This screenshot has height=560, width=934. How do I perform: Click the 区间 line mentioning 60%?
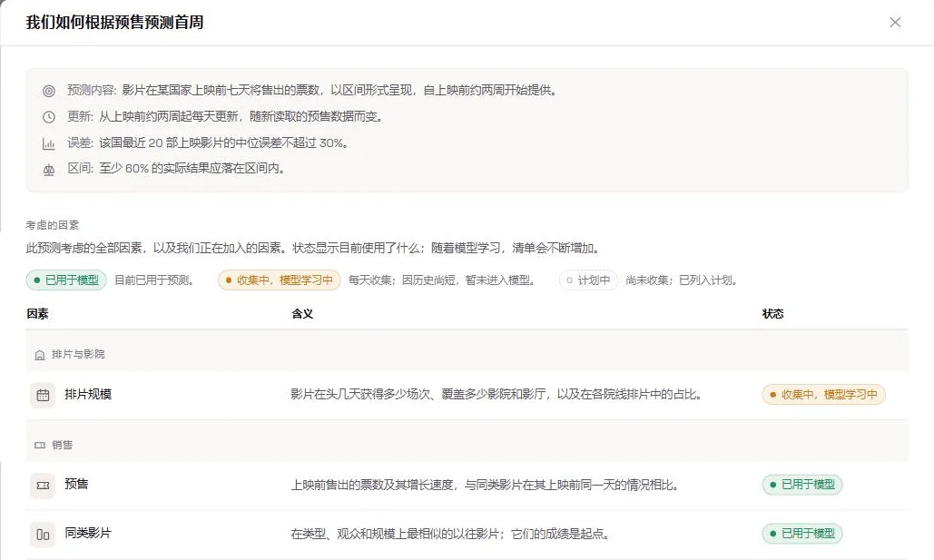coord(177,169)
